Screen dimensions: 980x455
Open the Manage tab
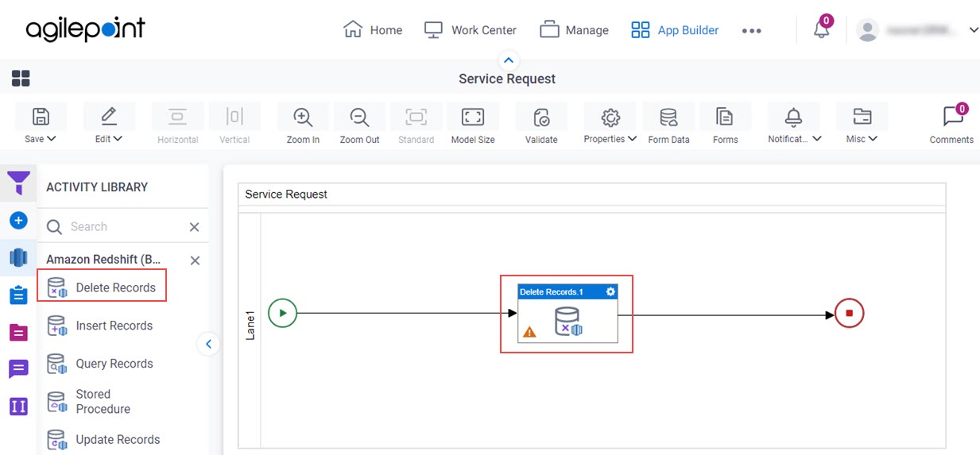coord(574,30)
